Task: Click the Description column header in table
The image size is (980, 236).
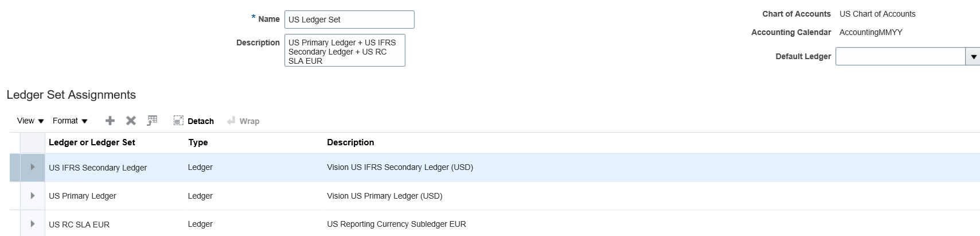Action: (350, 142)
